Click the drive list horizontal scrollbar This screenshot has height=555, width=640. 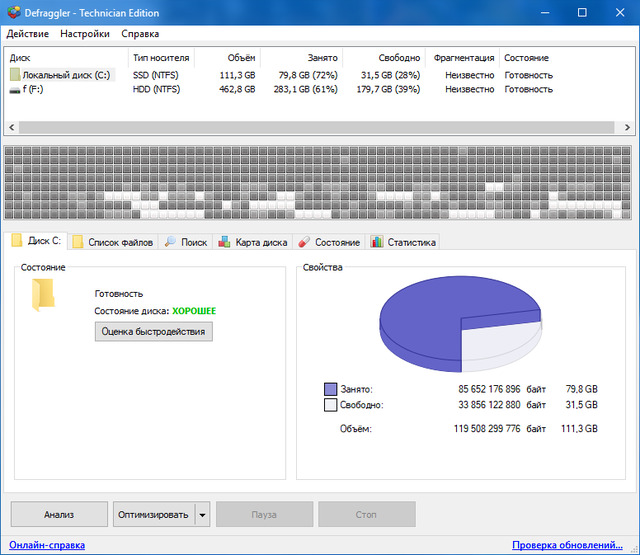tap(320, 128)
